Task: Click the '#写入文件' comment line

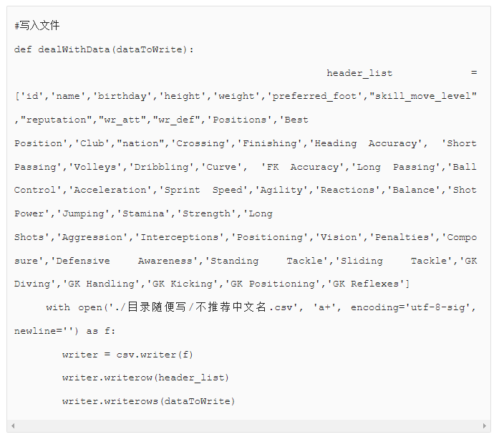Action: (x=37, y=25)
